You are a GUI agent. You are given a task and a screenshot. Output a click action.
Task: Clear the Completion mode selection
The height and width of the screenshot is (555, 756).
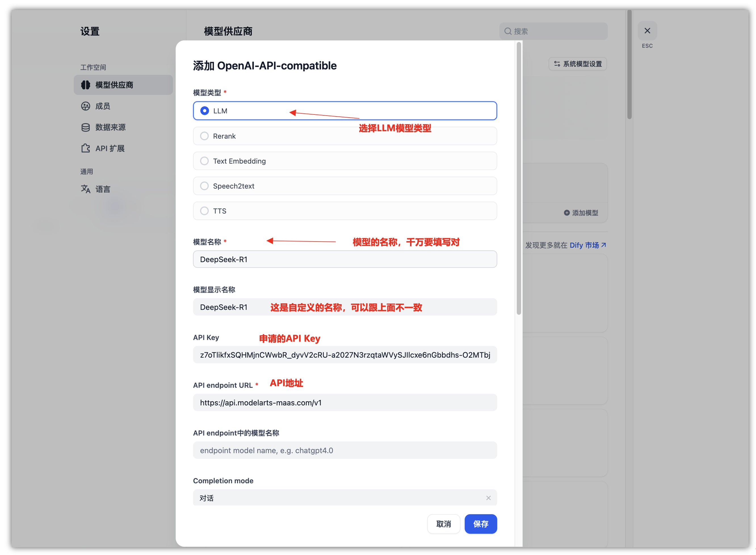pos(488,498)
